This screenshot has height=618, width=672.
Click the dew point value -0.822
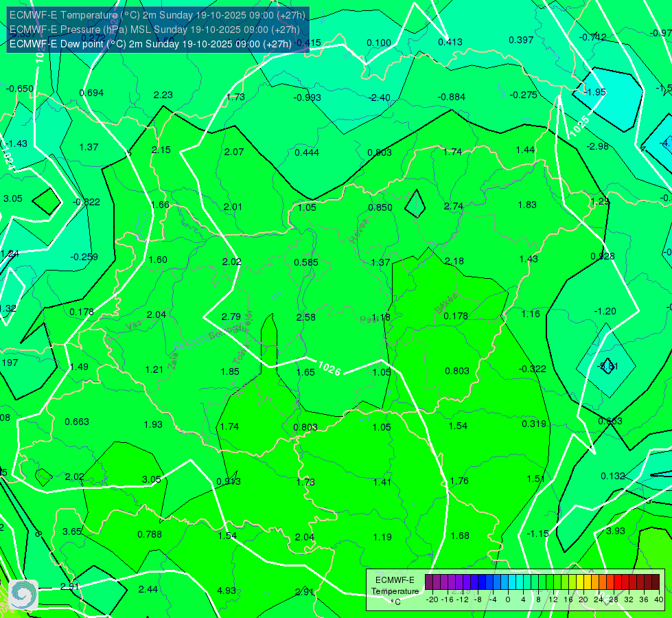86,202
